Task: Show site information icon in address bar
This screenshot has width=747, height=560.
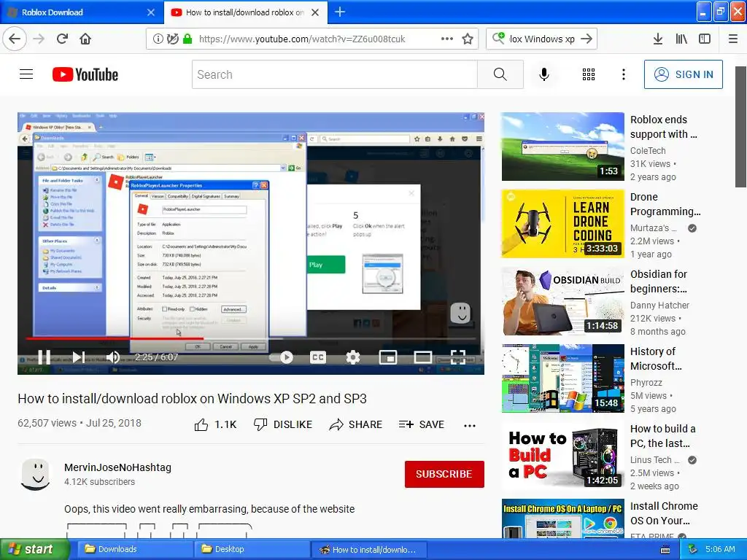Action: click(x=158, y=39)
